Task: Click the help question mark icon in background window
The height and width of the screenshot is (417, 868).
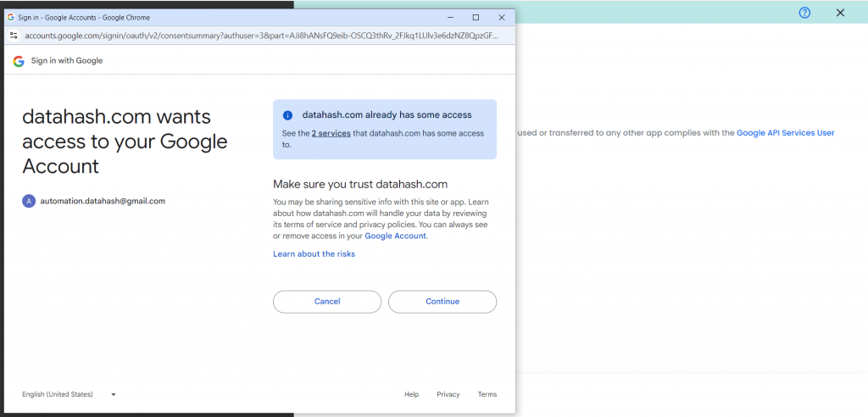Action: [805, 13]
